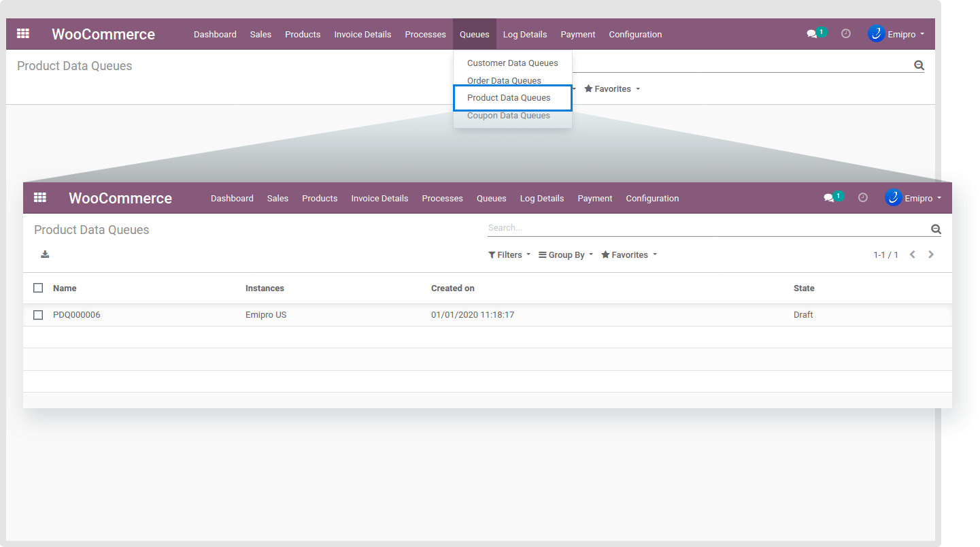The image size is (980, 547).
Task: Choose Coupon Data Queues from dropdown
Action: pos(509,116)
